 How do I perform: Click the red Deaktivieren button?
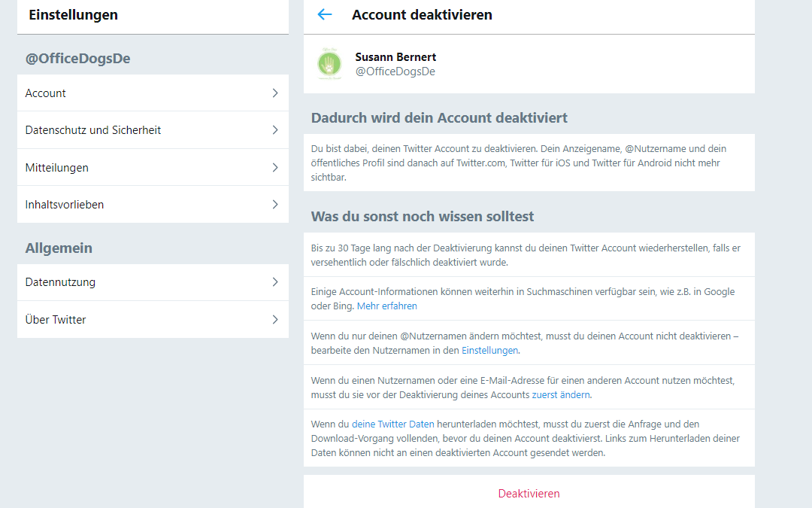coord(529,494)
